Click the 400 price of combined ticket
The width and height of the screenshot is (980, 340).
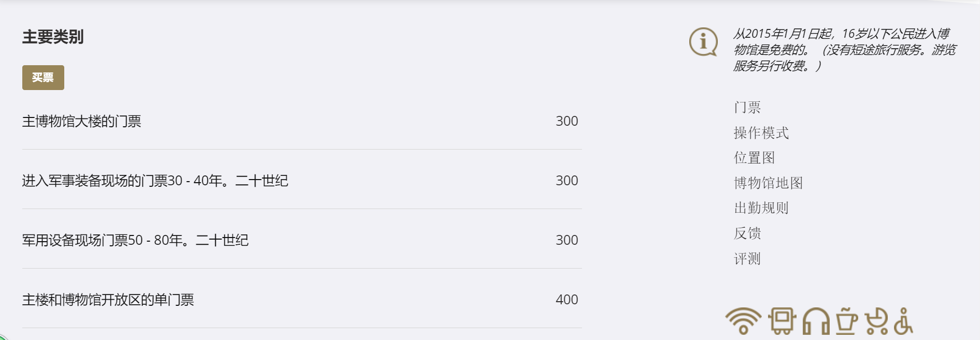[566, 300]
